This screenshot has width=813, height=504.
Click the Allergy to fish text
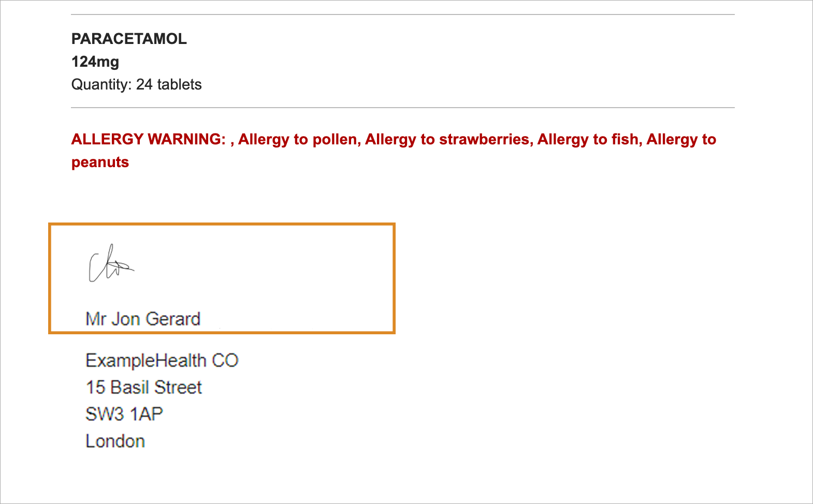tap(588, 139)
